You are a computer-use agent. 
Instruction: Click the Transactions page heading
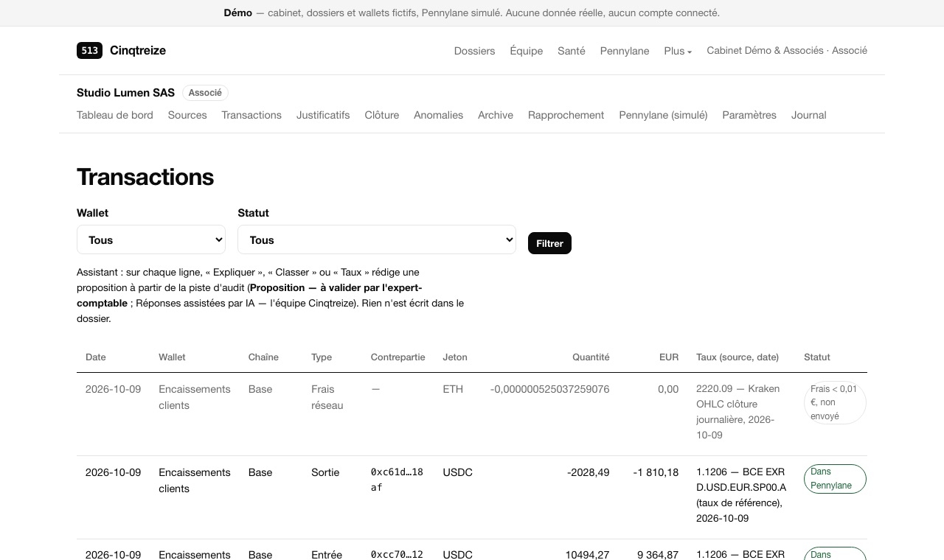pyautogui.click(x=145, y=177)
